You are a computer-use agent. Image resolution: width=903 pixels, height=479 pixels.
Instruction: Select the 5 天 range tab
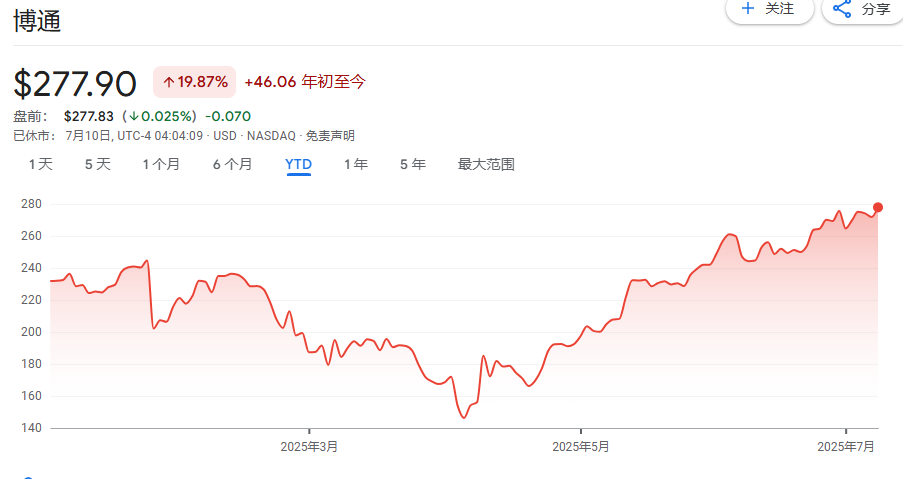click(97, 164)
